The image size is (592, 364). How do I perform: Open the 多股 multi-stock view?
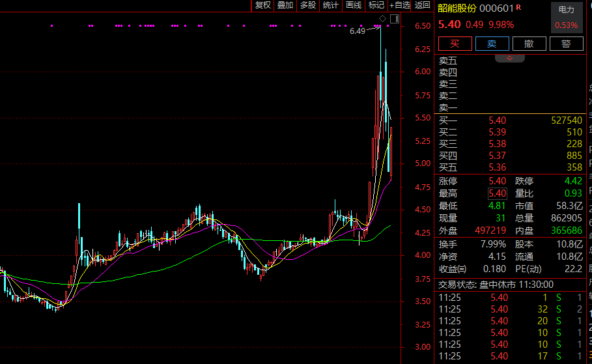click(308, 5)
